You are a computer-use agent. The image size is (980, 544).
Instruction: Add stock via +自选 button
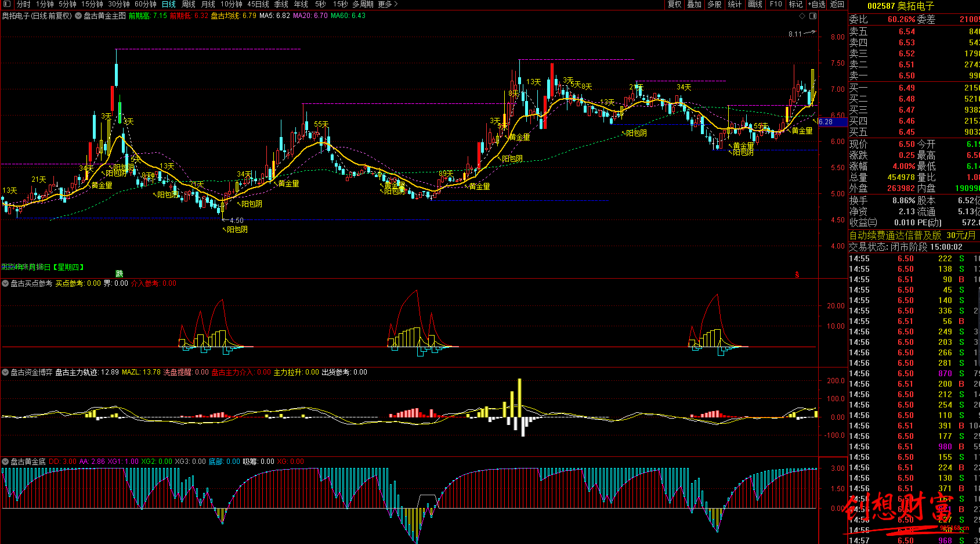pos(816,4)
